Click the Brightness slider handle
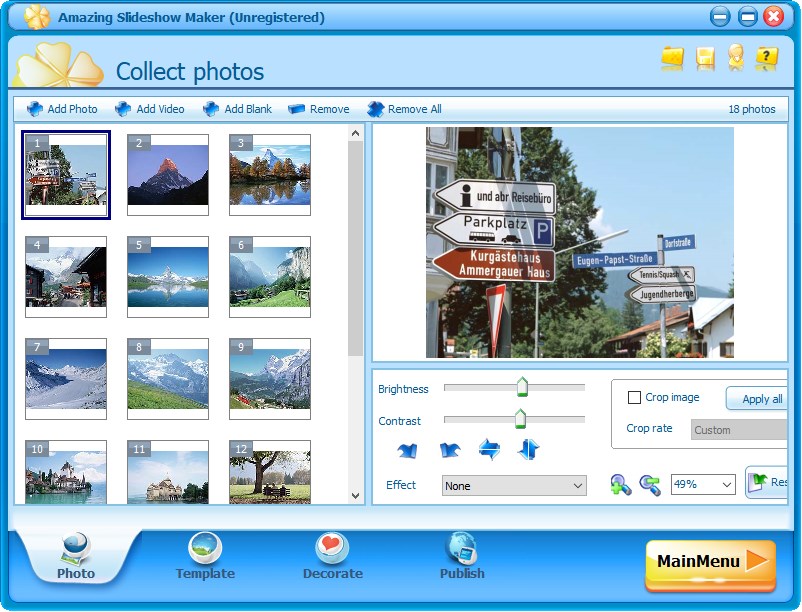This screenshot has height=612, width=802. point(522,387)
